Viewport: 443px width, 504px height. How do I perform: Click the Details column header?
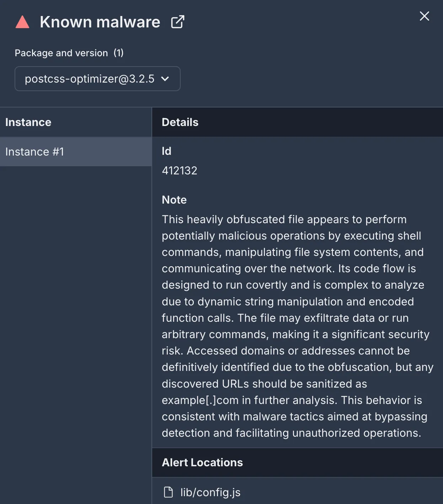(180, 122)
